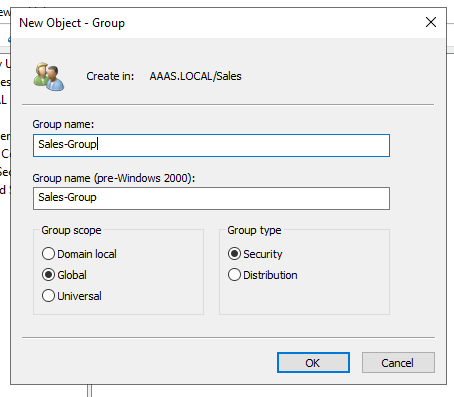The height and width of the screenshot is (397, 454).
Task: Click the pre-Windows 2000 group name field
Action: 211,198
